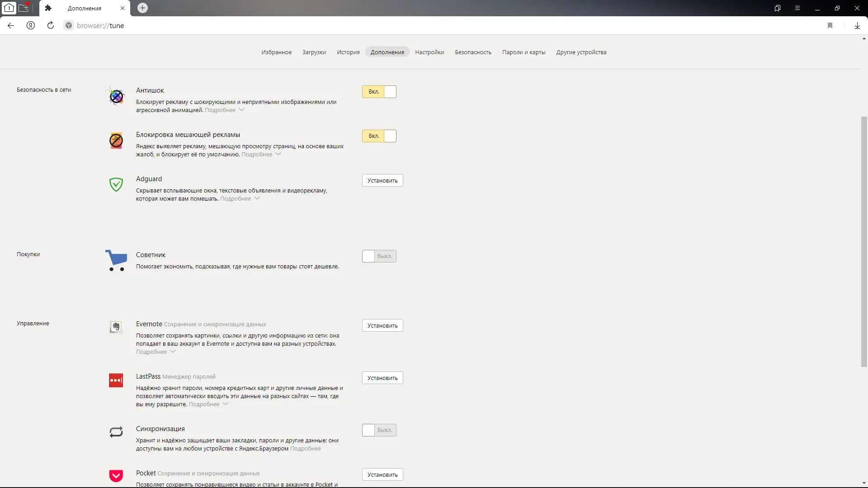Open downloads via the download arrow icon

tap(857, 26)
